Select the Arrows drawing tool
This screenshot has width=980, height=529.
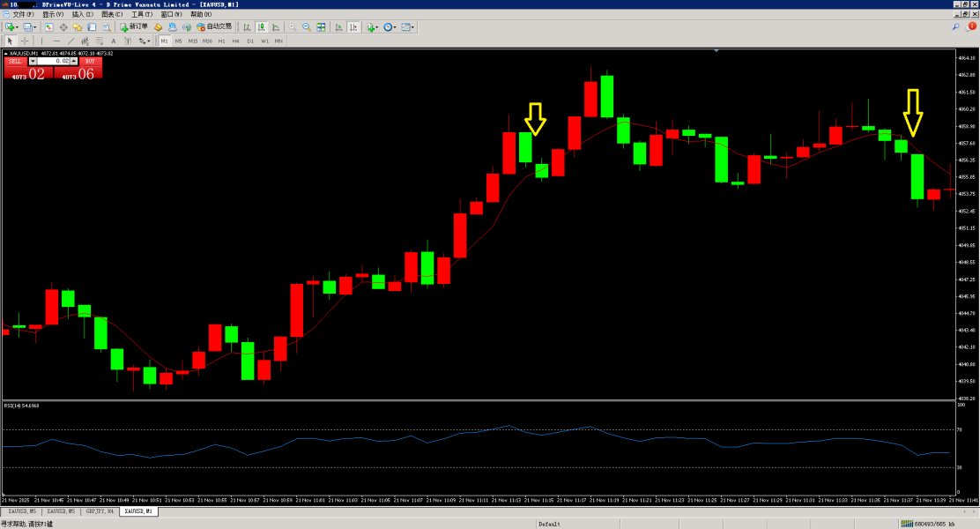(143, 41)
